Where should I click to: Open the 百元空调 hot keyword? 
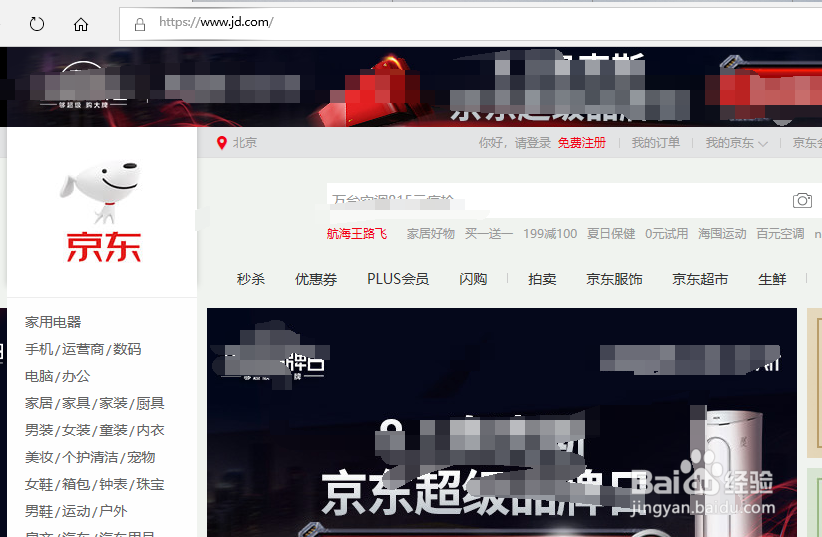tap(780, 234)
